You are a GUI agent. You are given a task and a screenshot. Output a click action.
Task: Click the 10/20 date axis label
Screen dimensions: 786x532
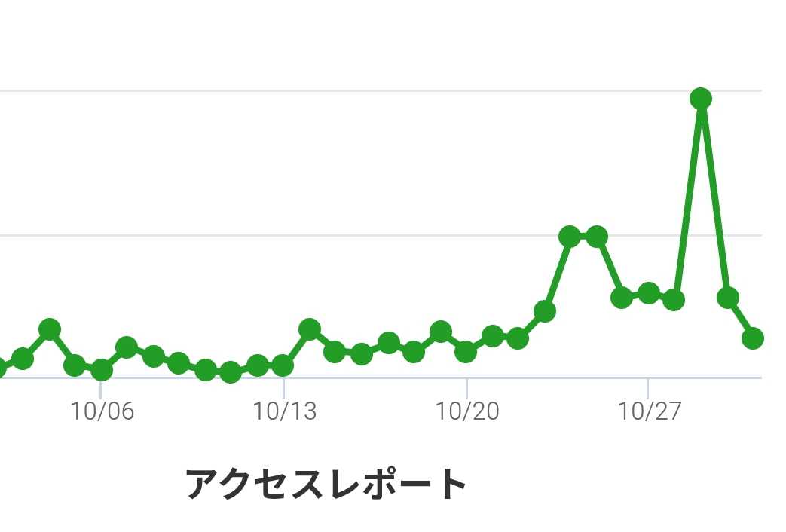point(466,411)
